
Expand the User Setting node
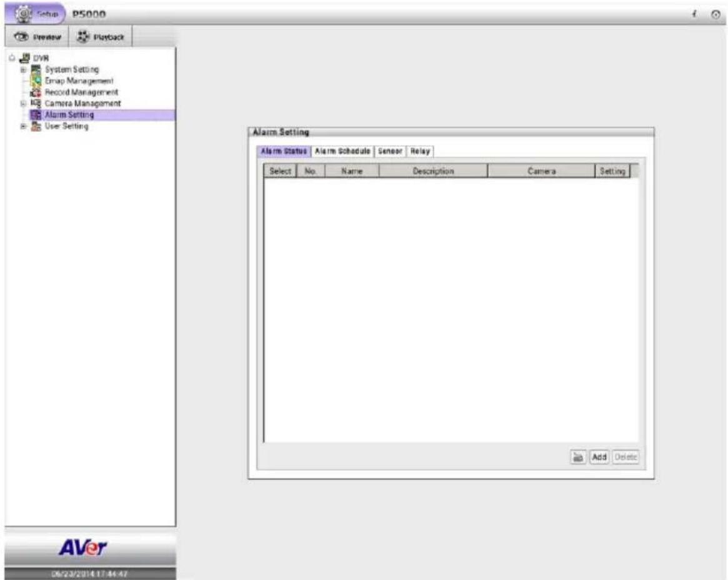coord(22,126)
